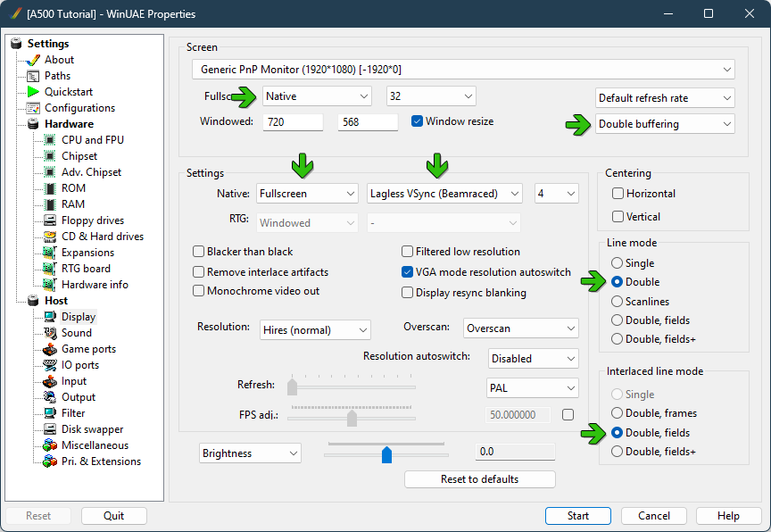Click the IO ports icon
Screen dimensions: 771x532
click(50, 365)
